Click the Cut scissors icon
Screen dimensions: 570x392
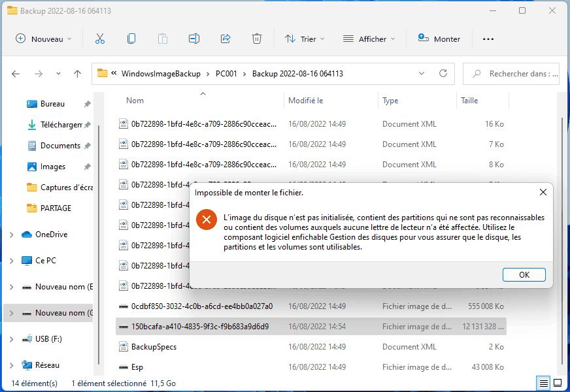click(x=100, y=39)
